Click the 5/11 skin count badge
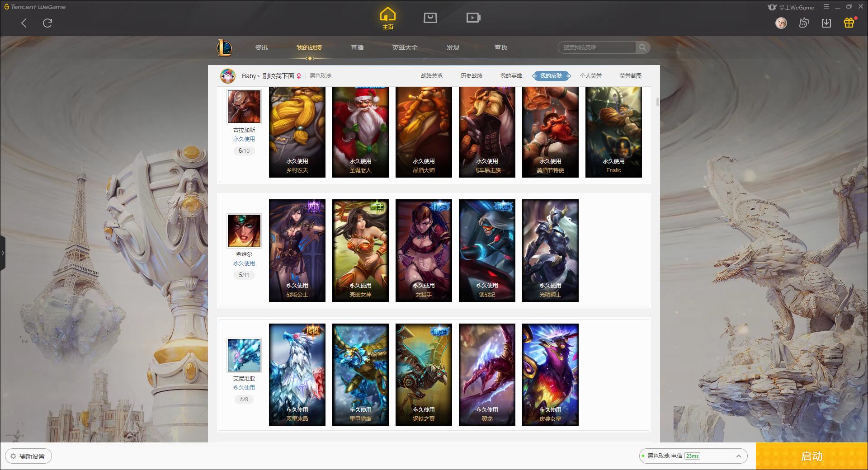Image resolution: width=868 pixels, height=470 pixels. coord(244,275)
